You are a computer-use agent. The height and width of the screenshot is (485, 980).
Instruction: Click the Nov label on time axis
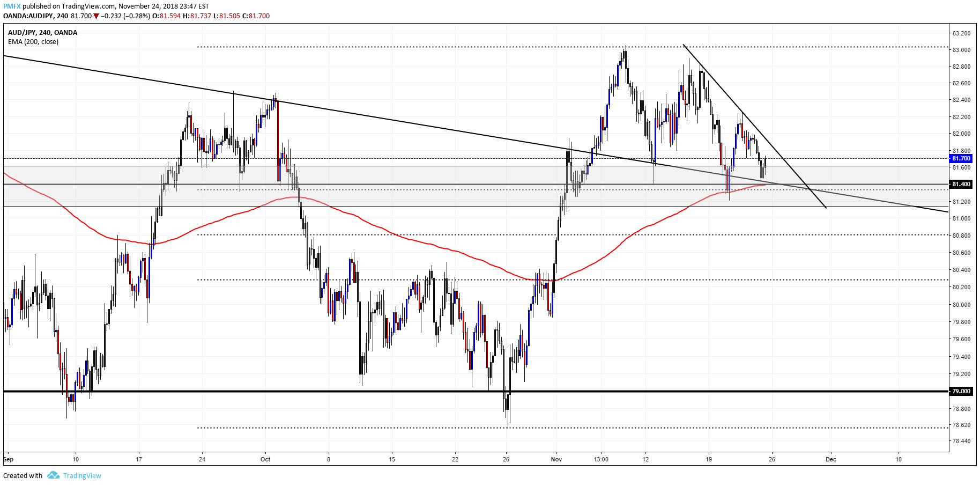click(556, 459)
